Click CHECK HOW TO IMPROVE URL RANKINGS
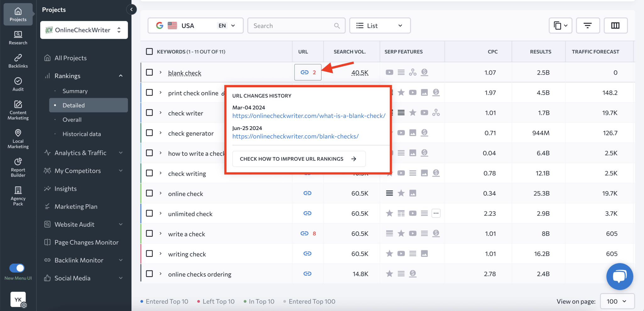This screenshot has height=311, width=644. coord(298,159)
